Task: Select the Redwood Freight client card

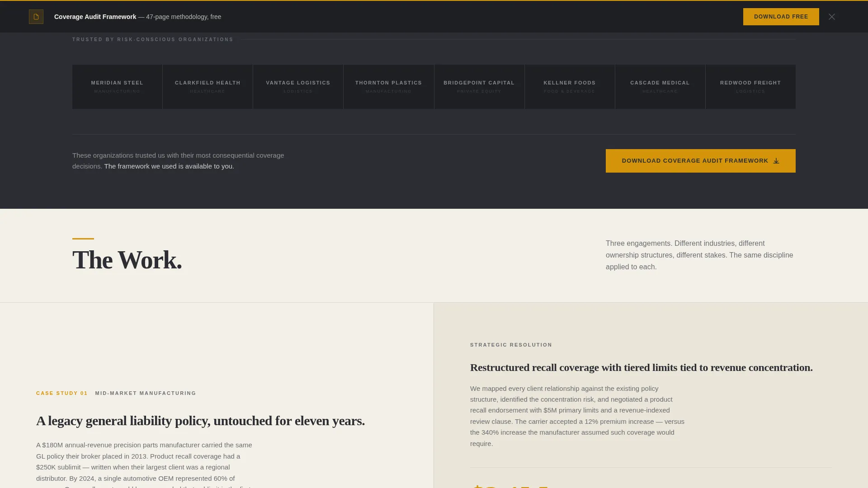Action: pyautogui.click(x=750, y=87)
